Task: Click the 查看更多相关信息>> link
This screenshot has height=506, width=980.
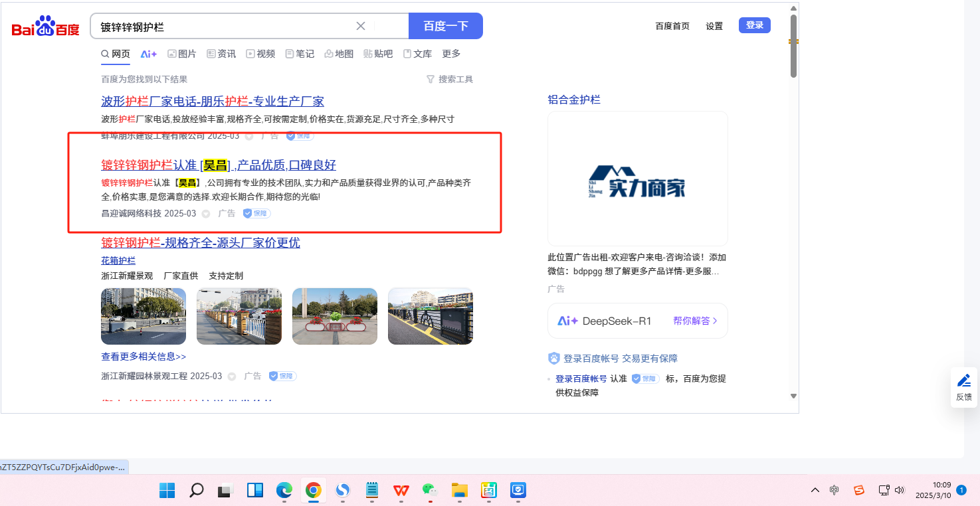Action: [144, 357]
